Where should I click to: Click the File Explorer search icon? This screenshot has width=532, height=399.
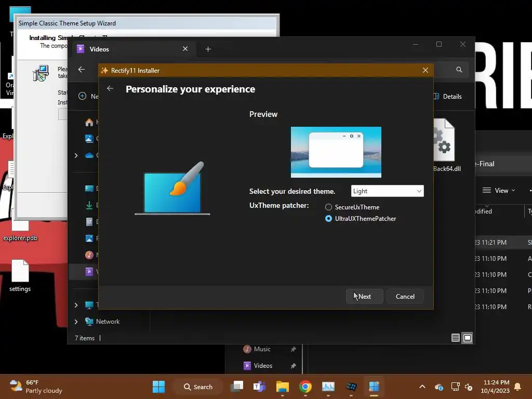[x=459, y=70]
